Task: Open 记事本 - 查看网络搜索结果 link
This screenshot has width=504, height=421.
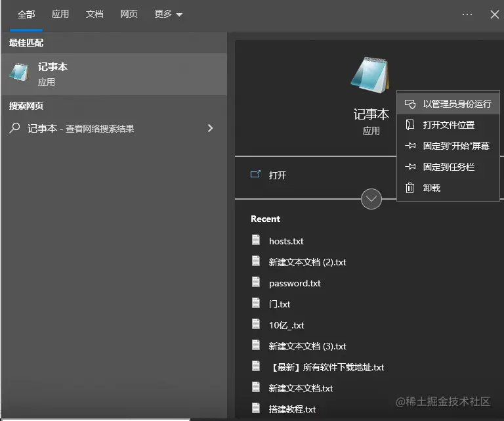Action: (x=80, y=129)
